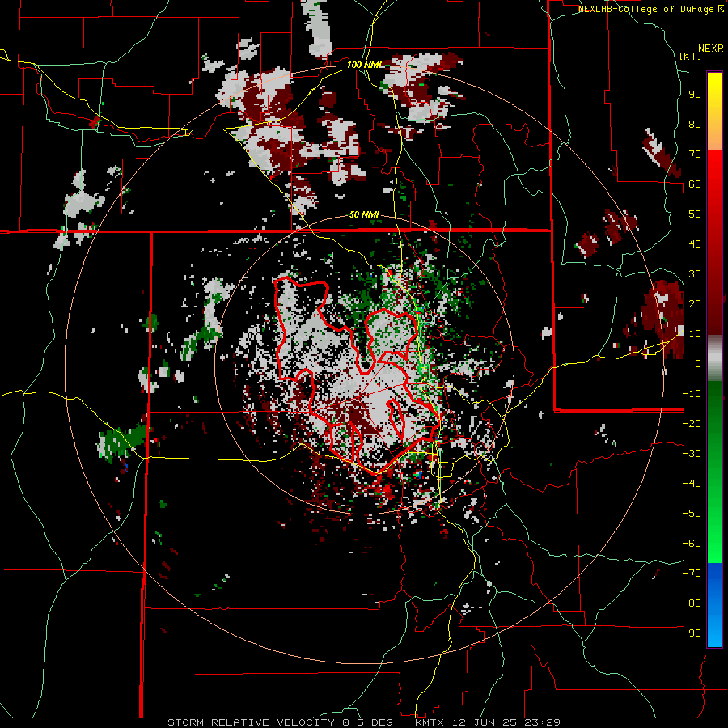The image size is (728, 728).
Task: Click the -40 value on the velocity scale
Action: pos(692,484)
